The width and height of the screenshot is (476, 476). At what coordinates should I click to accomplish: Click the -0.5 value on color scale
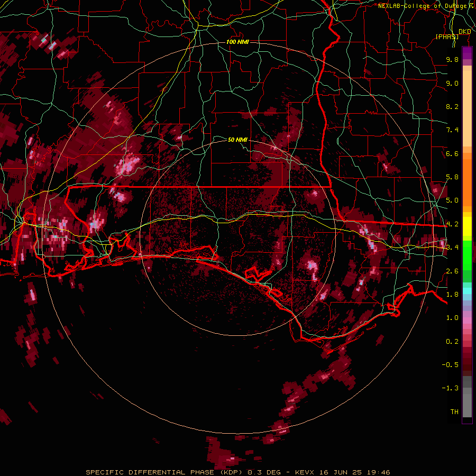(450, 365)
